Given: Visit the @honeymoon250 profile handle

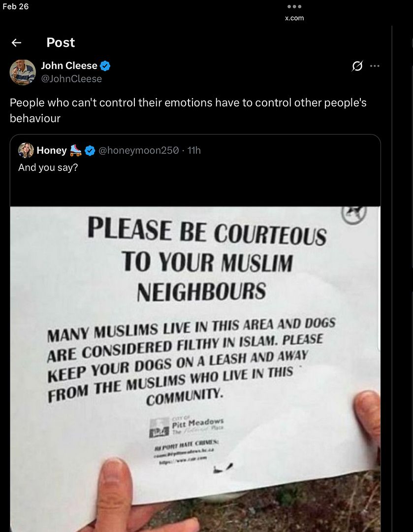Looking at the screenshot, I should (139, 151).
